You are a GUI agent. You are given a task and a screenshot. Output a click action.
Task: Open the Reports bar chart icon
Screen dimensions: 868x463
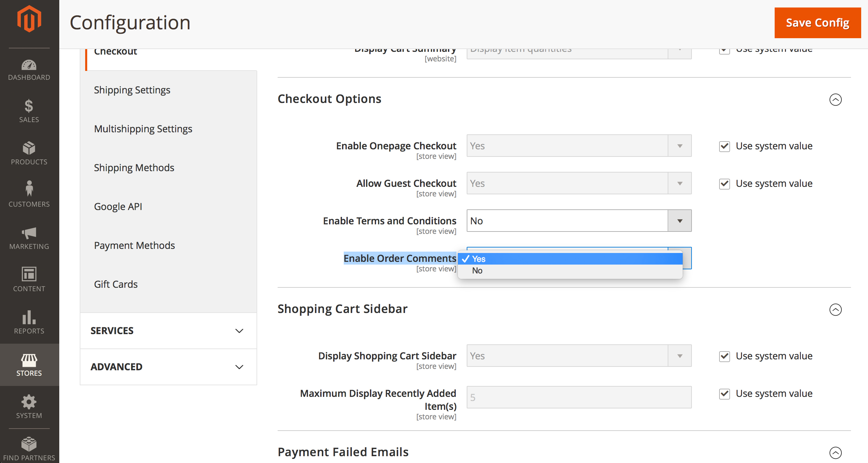[29, 317]
